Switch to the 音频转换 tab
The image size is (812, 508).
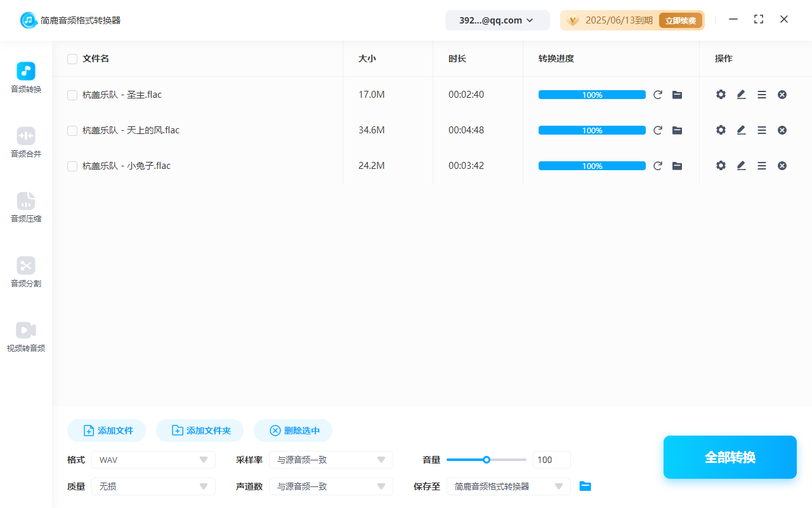(x=25, y=77)
